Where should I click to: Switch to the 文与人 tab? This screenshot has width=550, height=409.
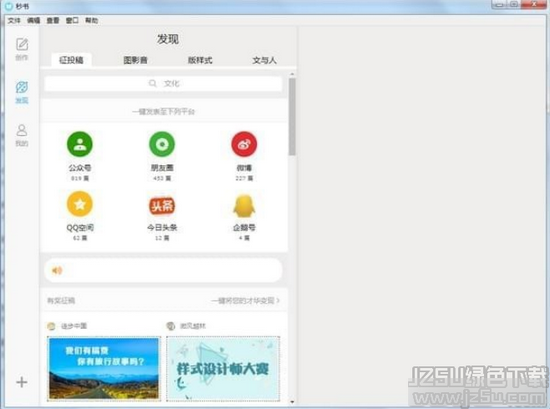pyautogui.click(x=264, y=60)
